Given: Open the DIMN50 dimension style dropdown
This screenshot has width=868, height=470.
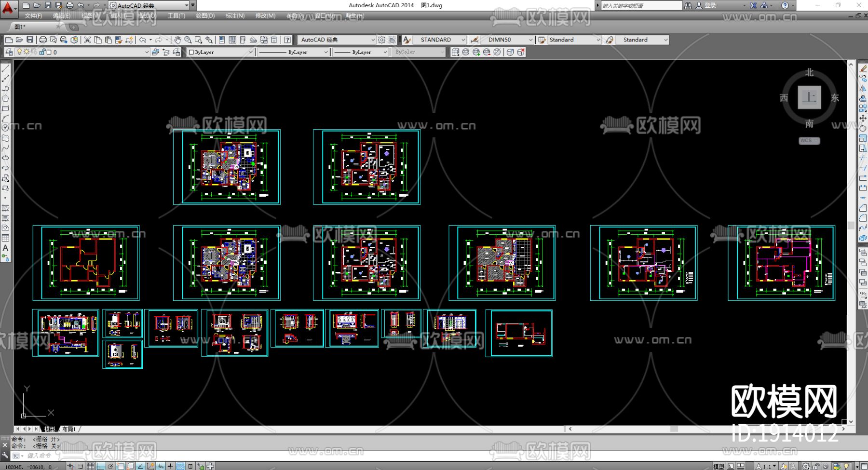Looking at the screenshot, I should (x=531, y=40).
